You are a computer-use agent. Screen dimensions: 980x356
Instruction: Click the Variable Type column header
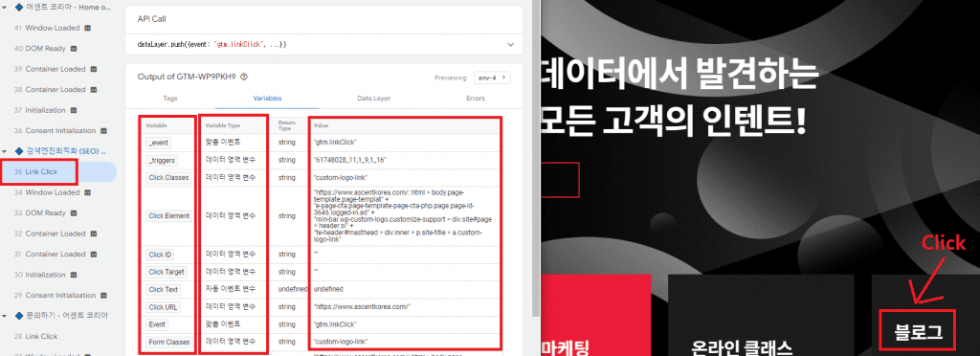[x=223, y=125]
